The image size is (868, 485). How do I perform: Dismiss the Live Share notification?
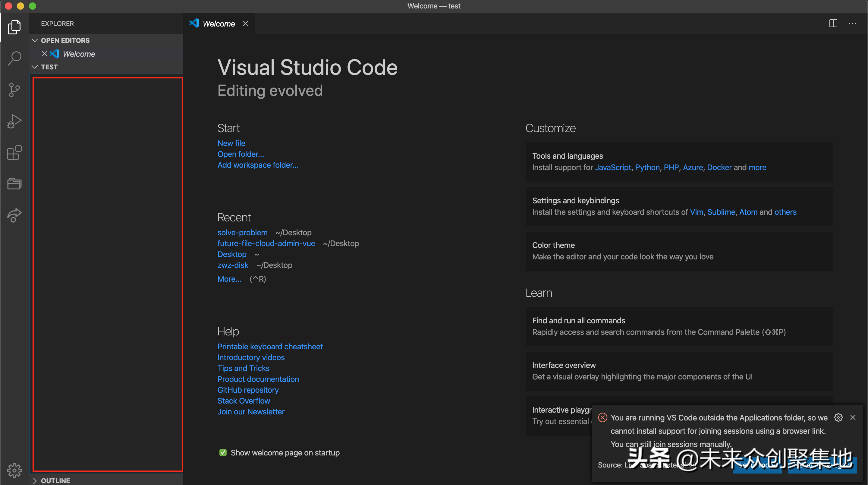pos(853,417)
